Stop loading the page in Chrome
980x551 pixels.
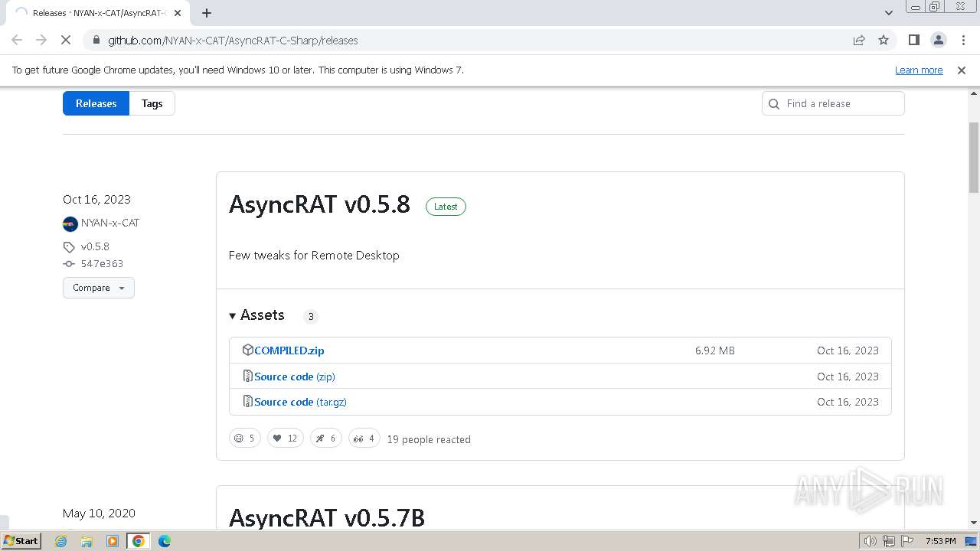tap(66, 40)
